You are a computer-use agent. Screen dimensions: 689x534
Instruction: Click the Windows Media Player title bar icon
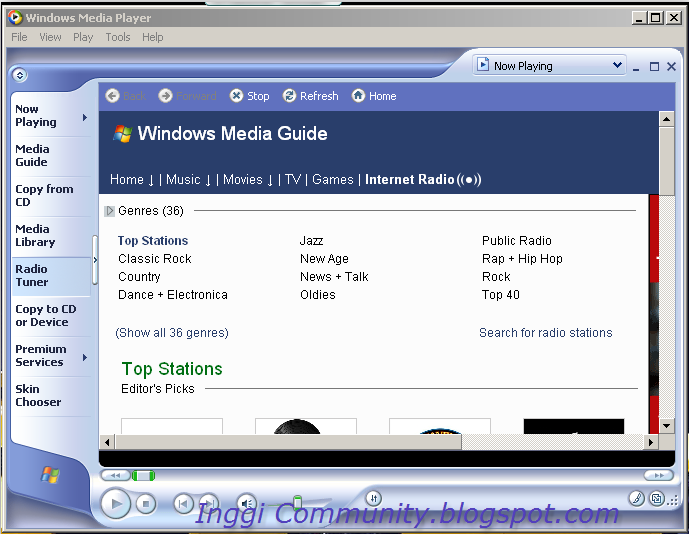(15, 17)
